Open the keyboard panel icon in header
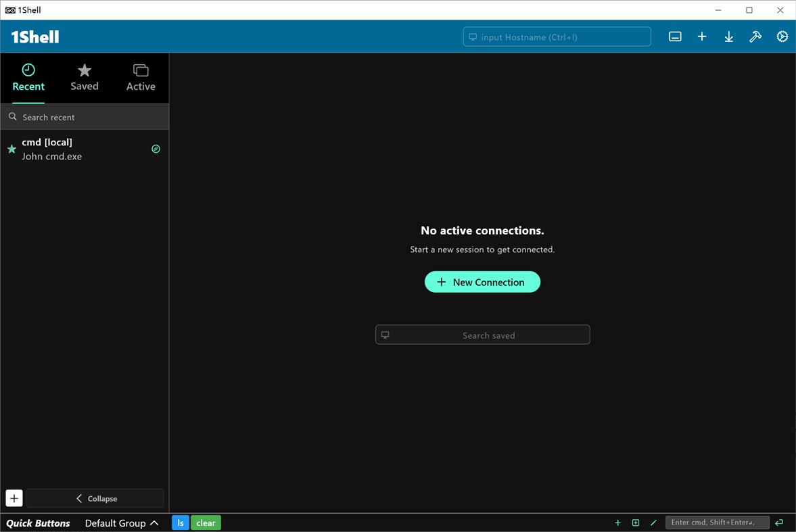Viewport: 796px width, 532px height. [x=675, y=37]
